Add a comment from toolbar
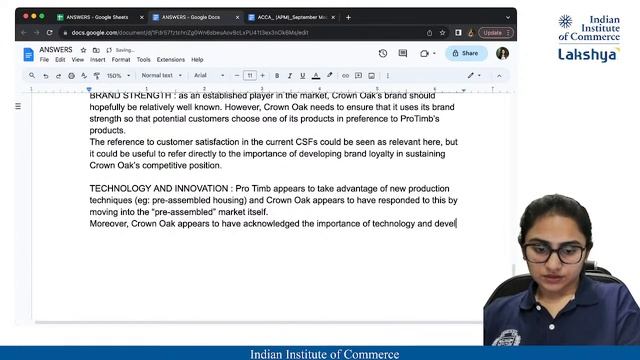Image resolution: width=640 pixels, height=360 pixels. [358, 76]
